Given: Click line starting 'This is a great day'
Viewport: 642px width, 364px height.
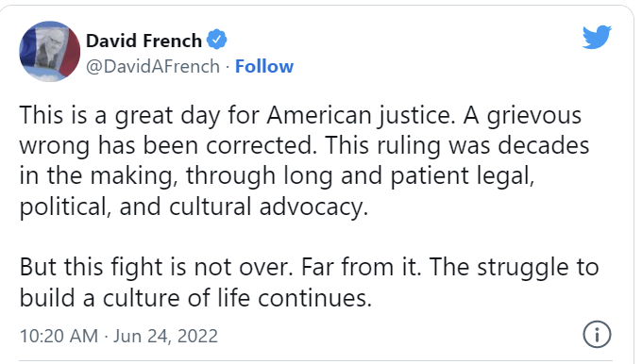Looking at the screenshot, I should coord(300,116).
